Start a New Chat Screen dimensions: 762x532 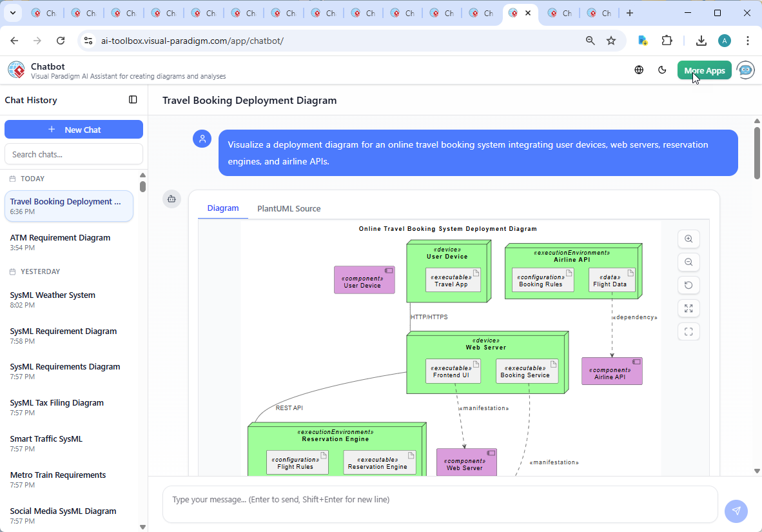pyautogui.click(x=73, y=130)
